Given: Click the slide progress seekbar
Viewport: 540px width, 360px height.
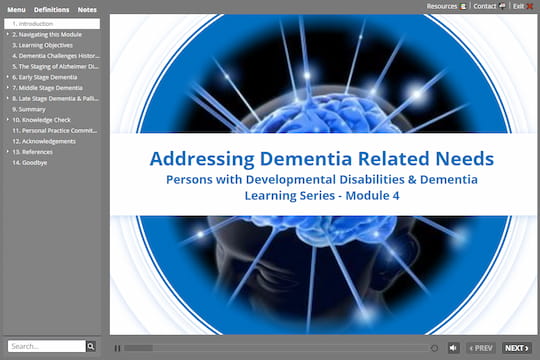Looking at the screenshot, I should [x=277, y=348].
